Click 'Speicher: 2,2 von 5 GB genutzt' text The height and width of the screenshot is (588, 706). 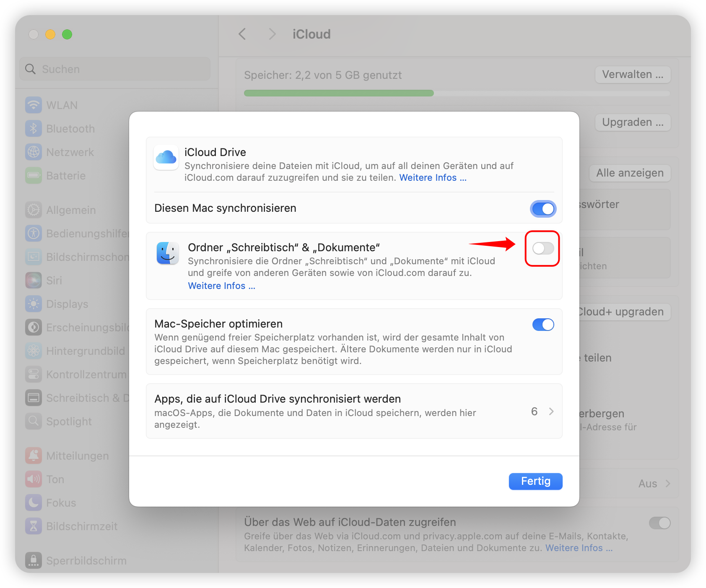click(x=323, y=75)
